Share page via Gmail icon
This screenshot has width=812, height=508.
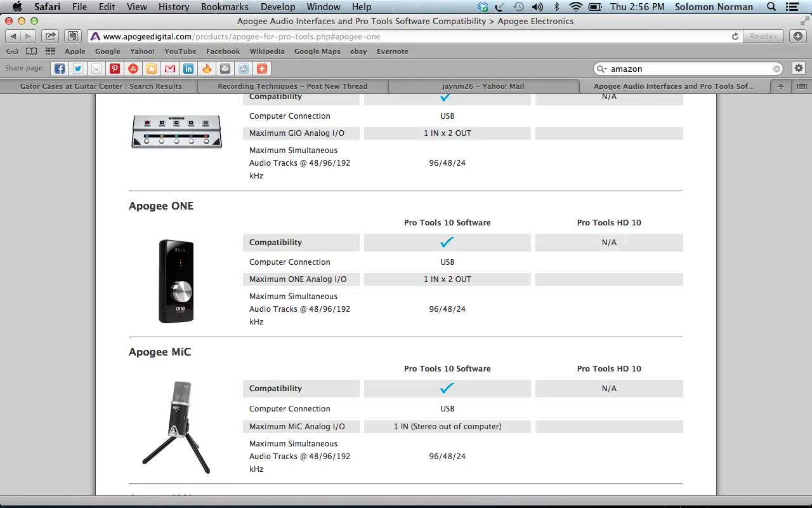[169, 69]
